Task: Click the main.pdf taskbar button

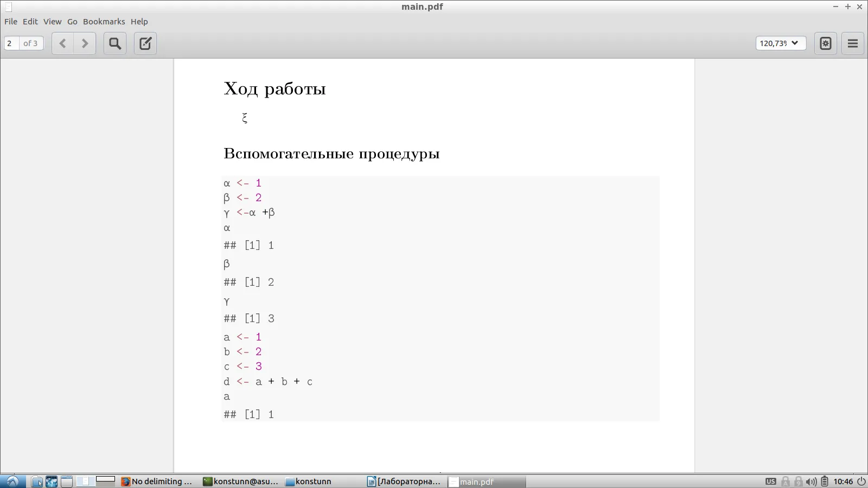Action: point(487,481)
